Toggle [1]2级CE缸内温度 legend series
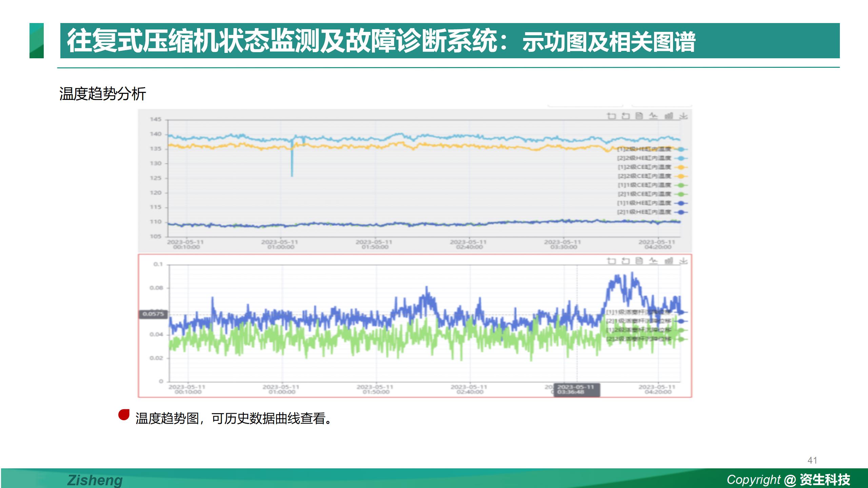 (644, 167)
